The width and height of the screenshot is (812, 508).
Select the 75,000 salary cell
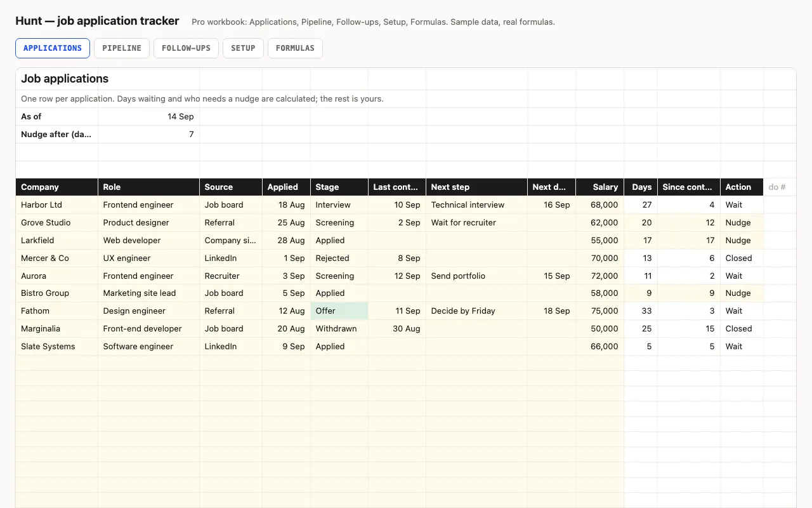click(x=600, y=311)
